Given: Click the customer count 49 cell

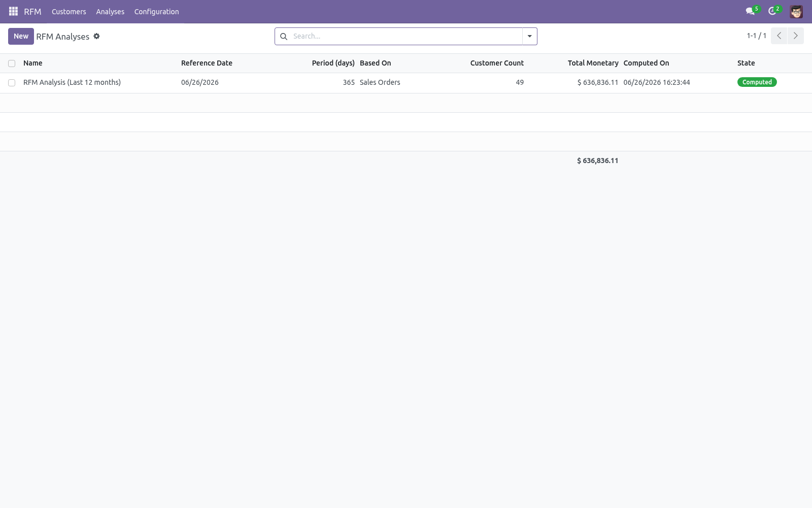Looking at the screenshot, I should click(520, 82).
